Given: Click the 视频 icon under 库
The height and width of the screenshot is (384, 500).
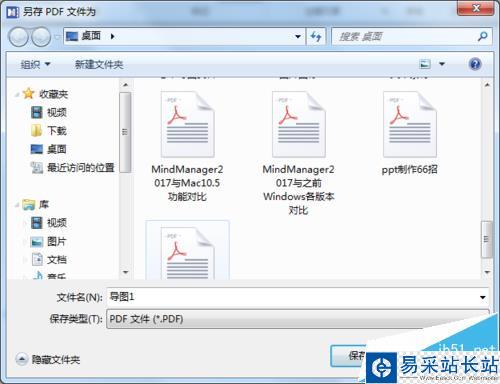Looking at the screenshot, I should point(37,223).
